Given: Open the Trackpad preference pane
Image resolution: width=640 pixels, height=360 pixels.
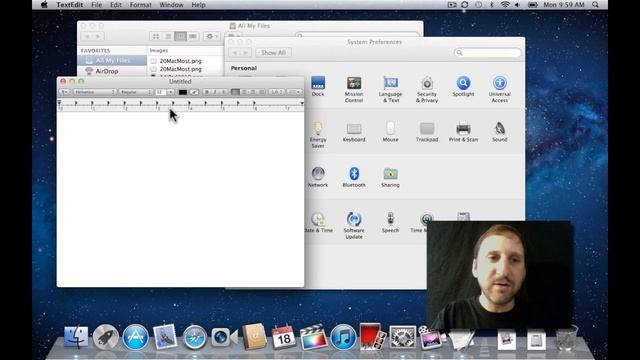Looking at the screenshot, I should pyautogui.click(x=427, y=132).
